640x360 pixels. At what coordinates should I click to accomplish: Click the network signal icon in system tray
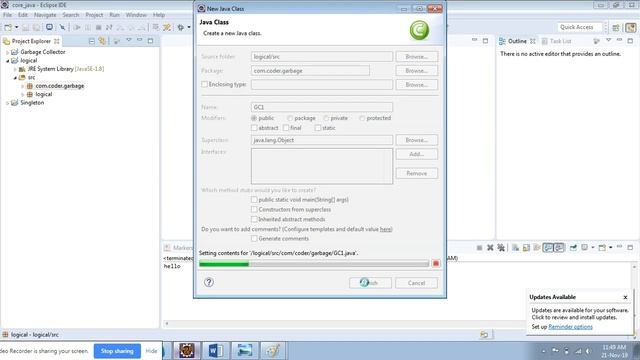[x=578, y=351]
